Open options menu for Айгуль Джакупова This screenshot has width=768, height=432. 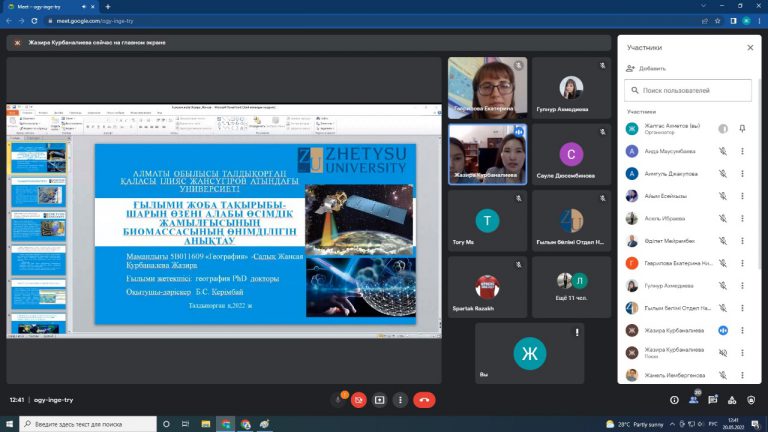[x=742, y=173]
